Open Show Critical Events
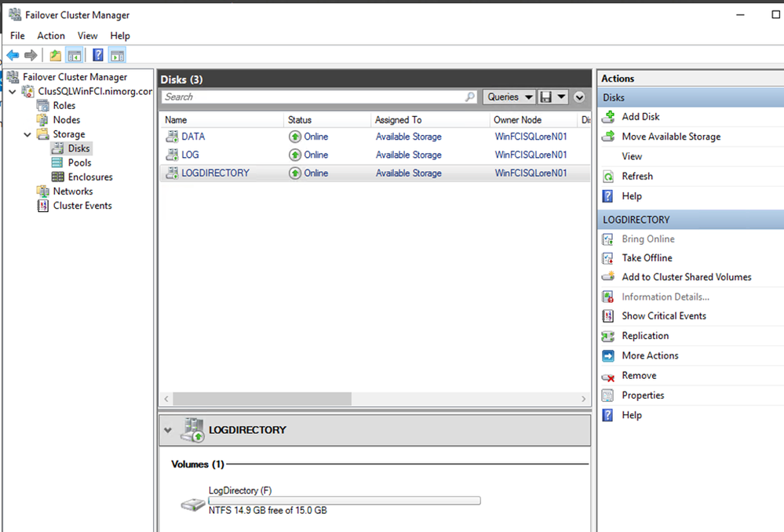 [x=663, y=316]
